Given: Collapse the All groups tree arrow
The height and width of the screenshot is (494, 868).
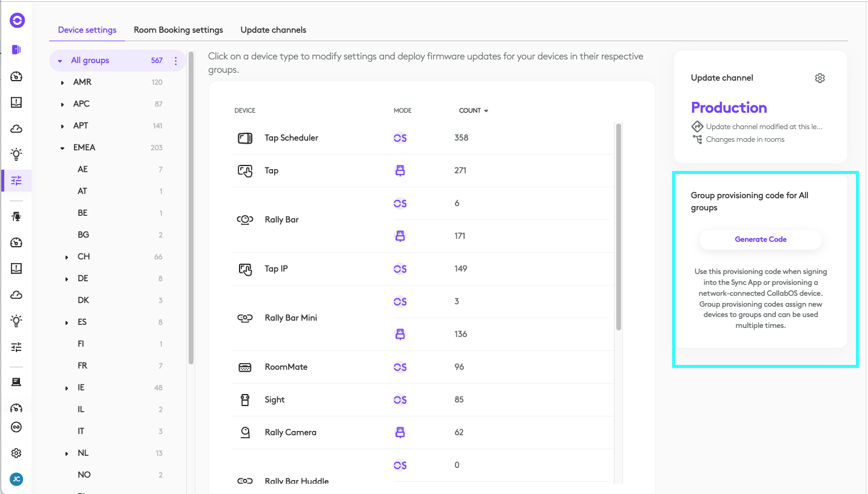Looking at the screenshot, I should (x=59, y=61).
